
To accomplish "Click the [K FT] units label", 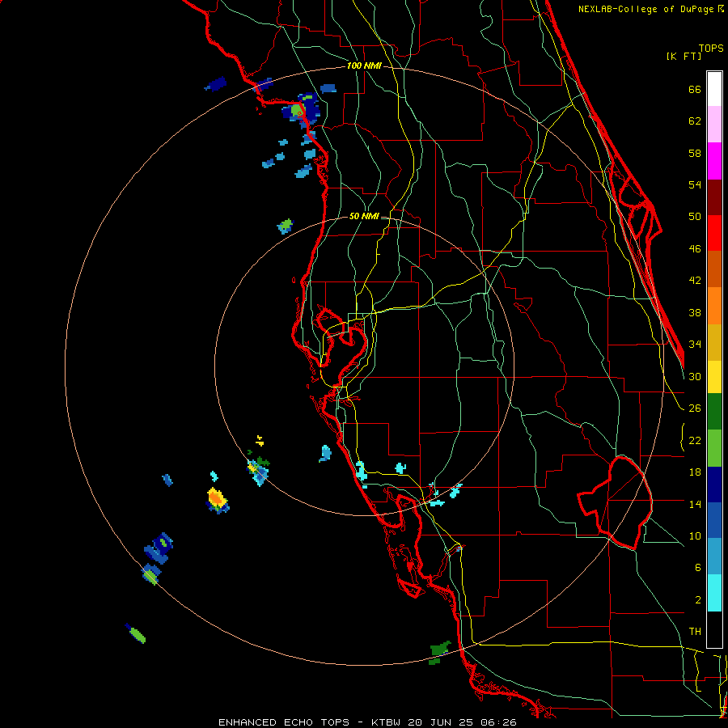I will tap(684, 56).
